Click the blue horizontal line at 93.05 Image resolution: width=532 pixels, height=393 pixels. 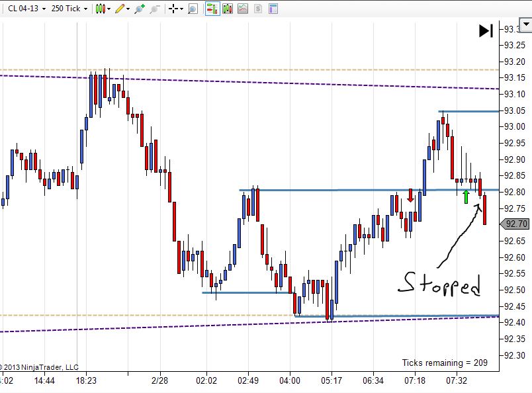coord(468,111)
